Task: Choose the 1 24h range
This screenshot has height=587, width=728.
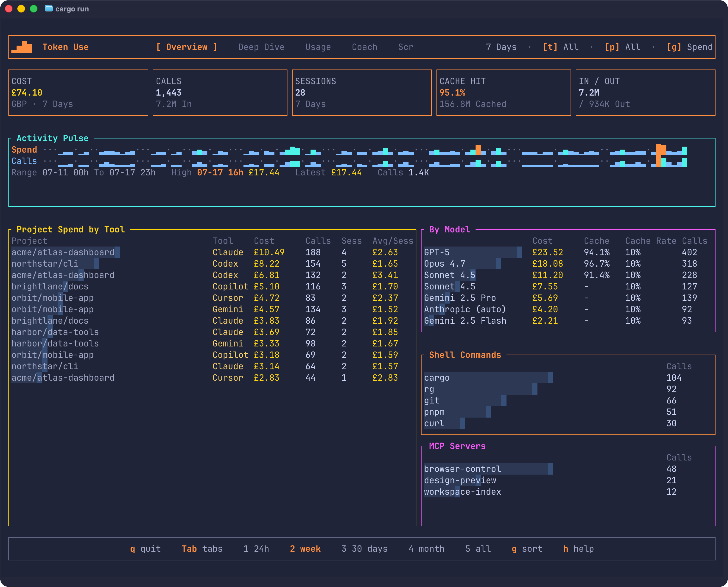Action: coord(256,549)
